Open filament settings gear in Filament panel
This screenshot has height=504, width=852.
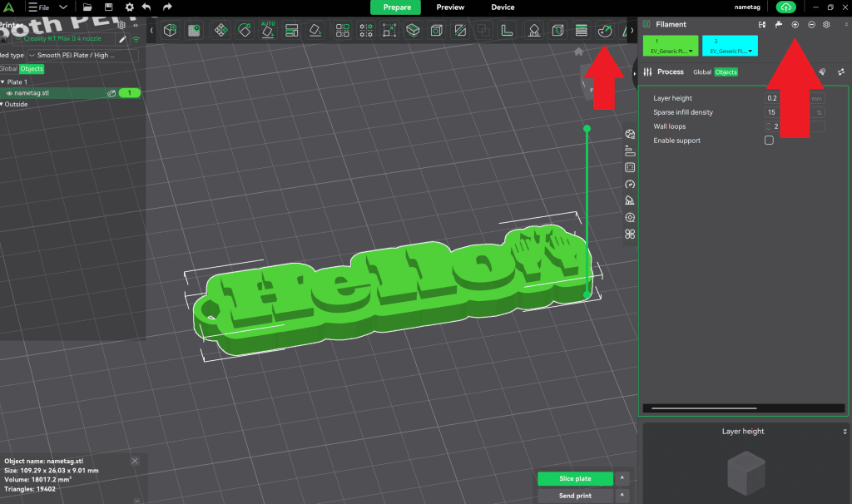826,24
